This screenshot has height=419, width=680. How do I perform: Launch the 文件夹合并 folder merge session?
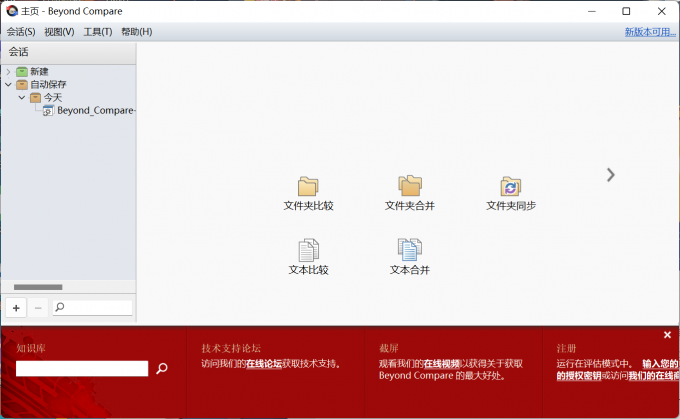409,194
